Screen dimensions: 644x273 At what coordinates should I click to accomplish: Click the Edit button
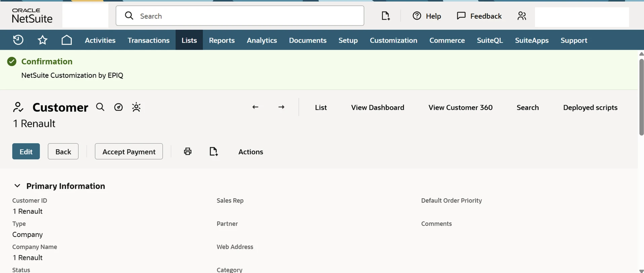tap(26, 151)
